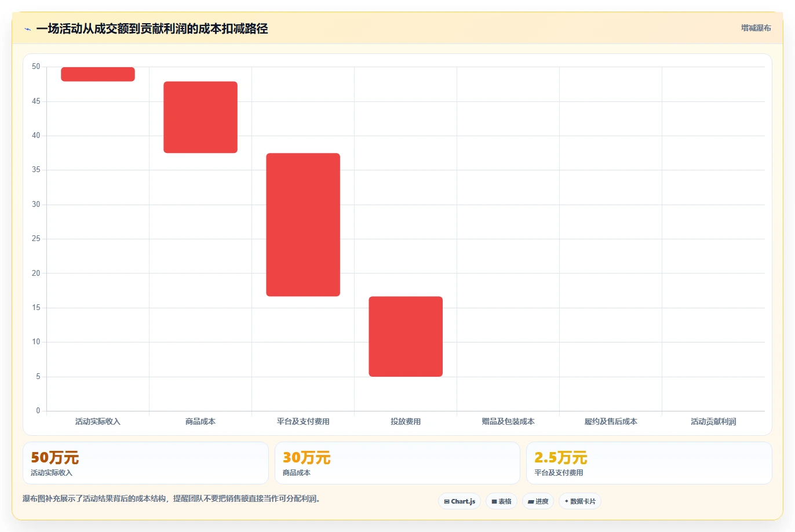Image resolution: width=795 pixels, height=532 pixels.
Task: Click the 商品成本 axis label
Action: 200,422
